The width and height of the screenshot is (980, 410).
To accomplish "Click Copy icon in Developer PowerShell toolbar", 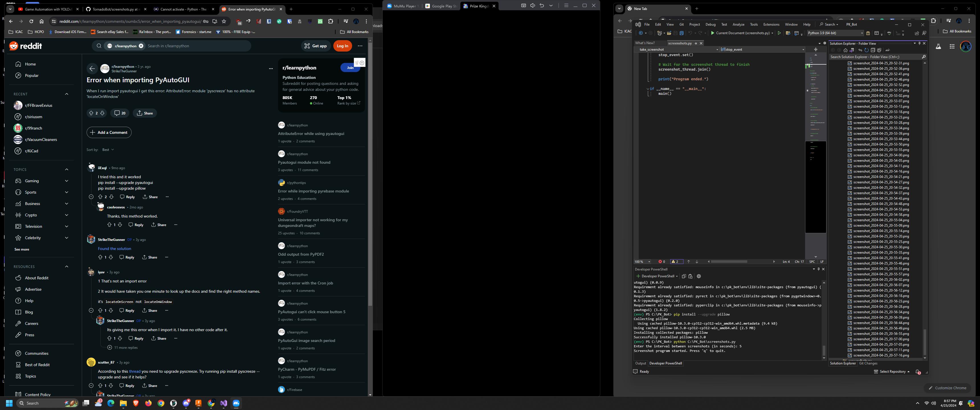I will [684, 276].
